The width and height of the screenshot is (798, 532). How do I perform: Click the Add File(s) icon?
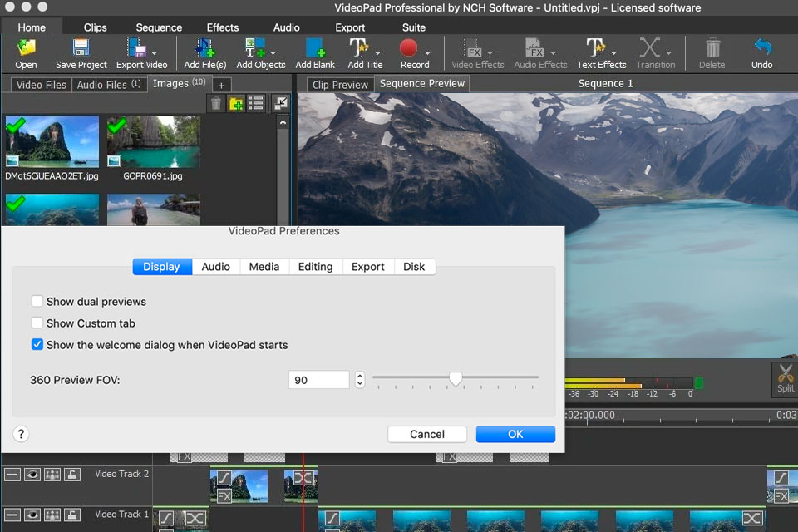pos(205,48)
